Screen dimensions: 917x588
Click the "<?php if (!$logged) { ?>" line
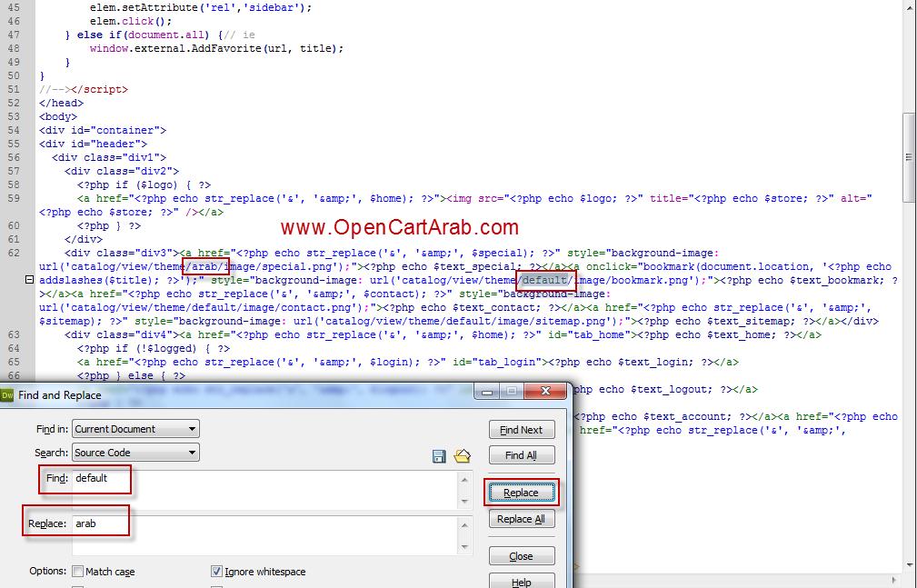point(154,349)
